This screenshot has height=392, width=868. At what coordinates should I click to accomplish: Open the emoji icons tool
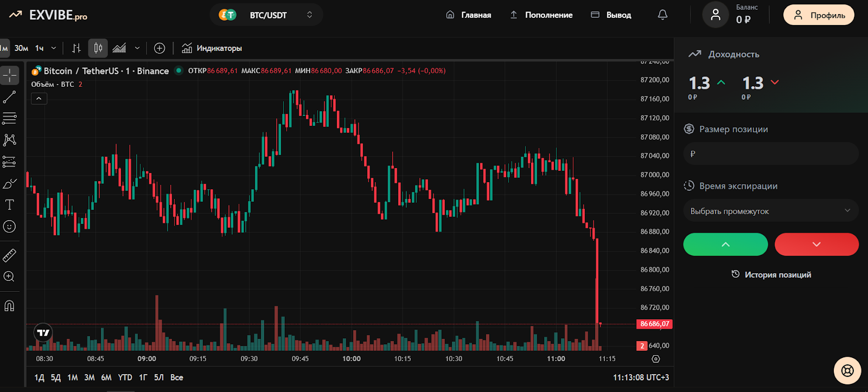[9, 227]
